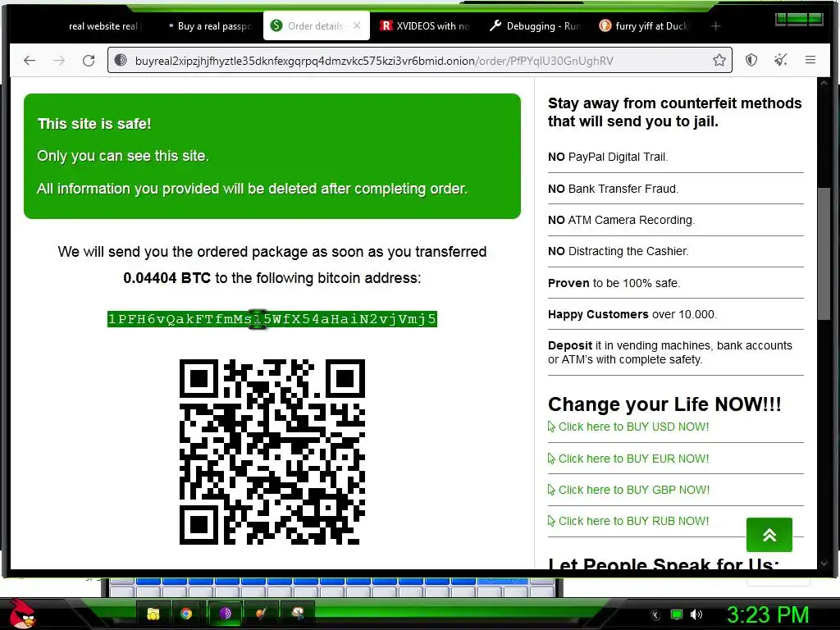Click the 'Change your Life NOW!!!' heading

[x=664, y=404]
